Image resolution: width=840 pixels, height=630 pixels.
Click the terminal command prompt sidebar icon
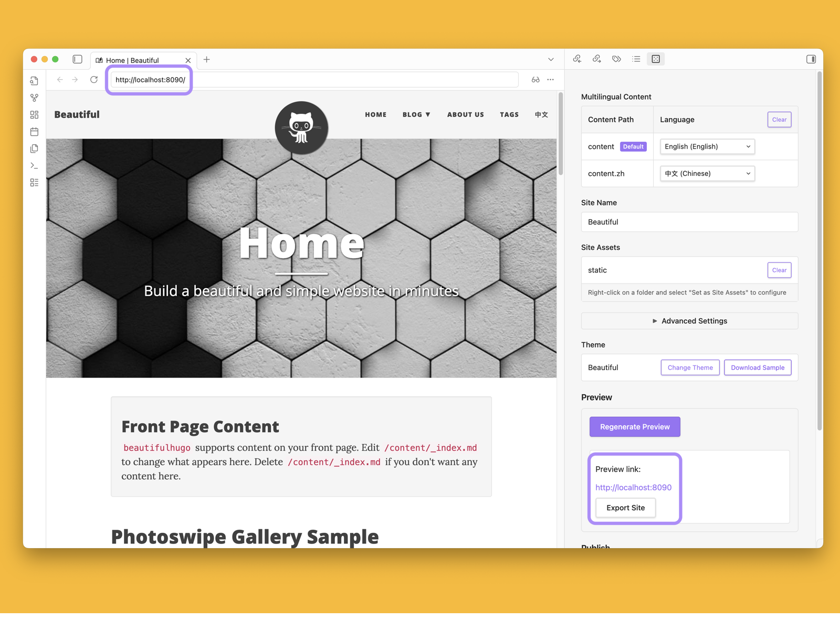click(35, 165)
